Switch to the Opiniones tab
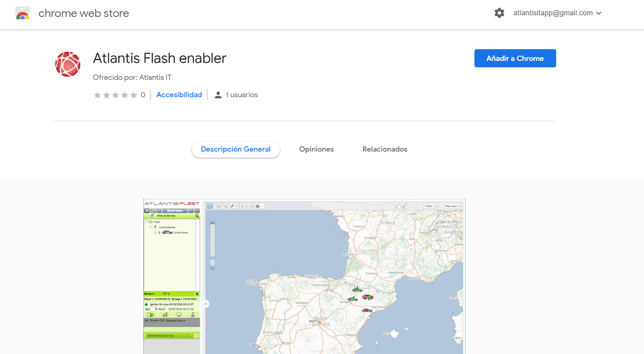Screen dimensions: 644x354 click(317, 149)
